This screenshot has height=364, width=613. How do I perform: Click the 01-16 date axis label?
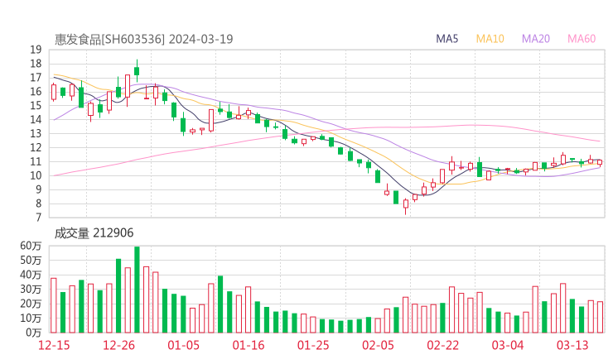[249, 345]
